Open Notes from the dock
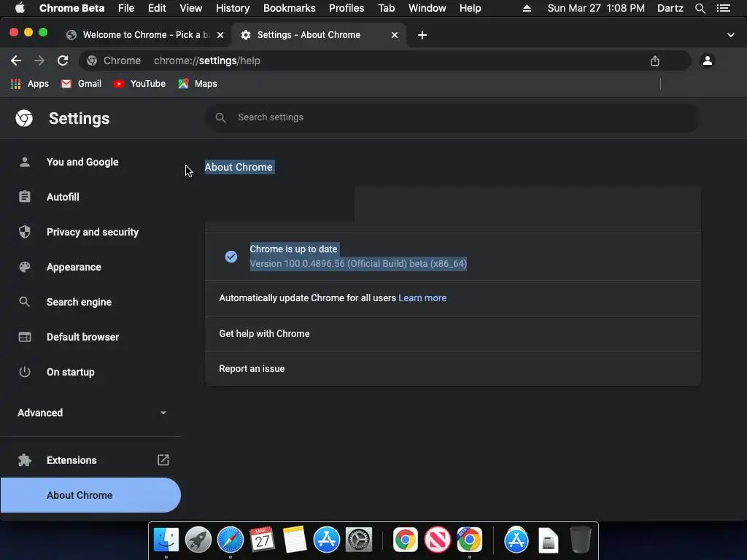747x560 pixels. 295,540
